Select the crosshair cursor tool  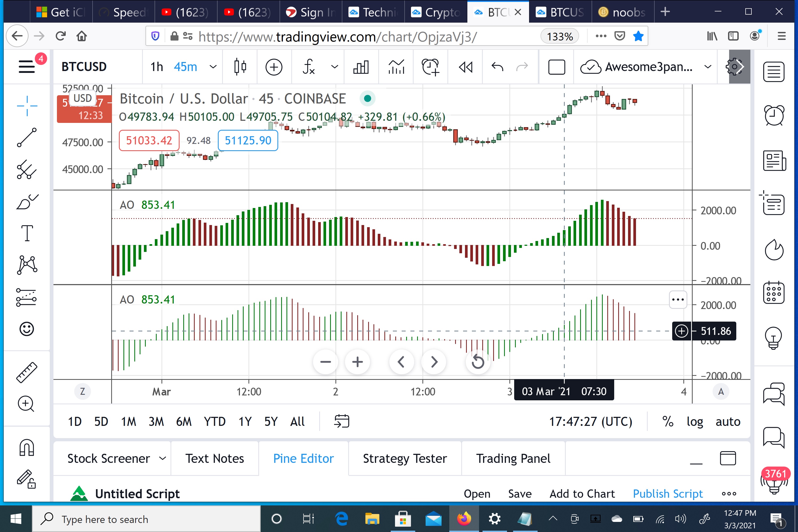[x=27, y=106]
